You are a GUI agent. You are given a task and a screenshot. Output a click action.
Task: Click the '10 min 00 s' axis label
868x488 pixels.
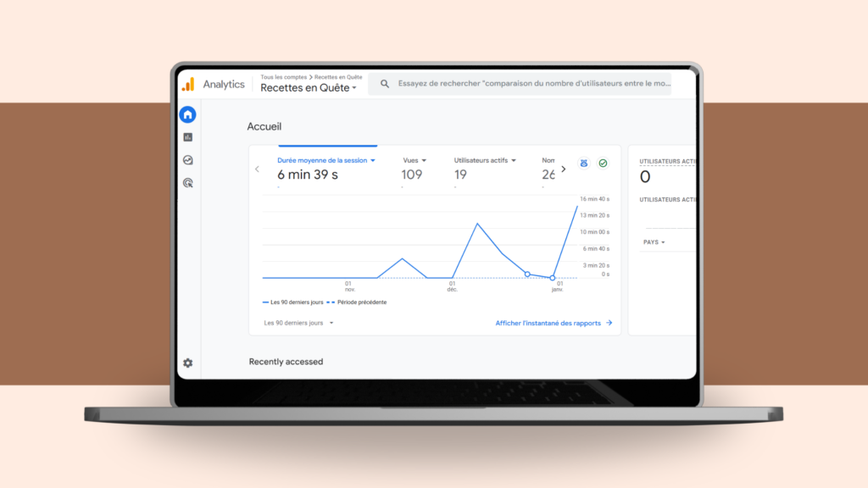[x=594, y=232]
